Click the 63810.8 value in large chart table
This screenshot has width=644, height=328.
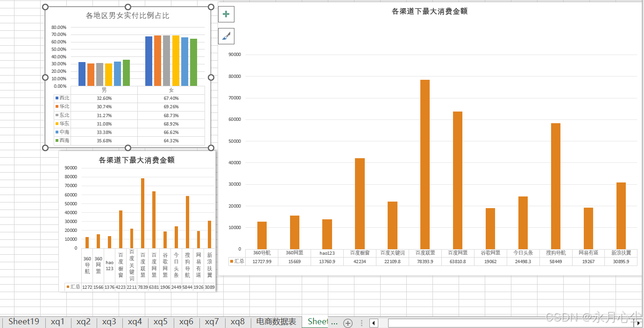click(x=458, y=261)
